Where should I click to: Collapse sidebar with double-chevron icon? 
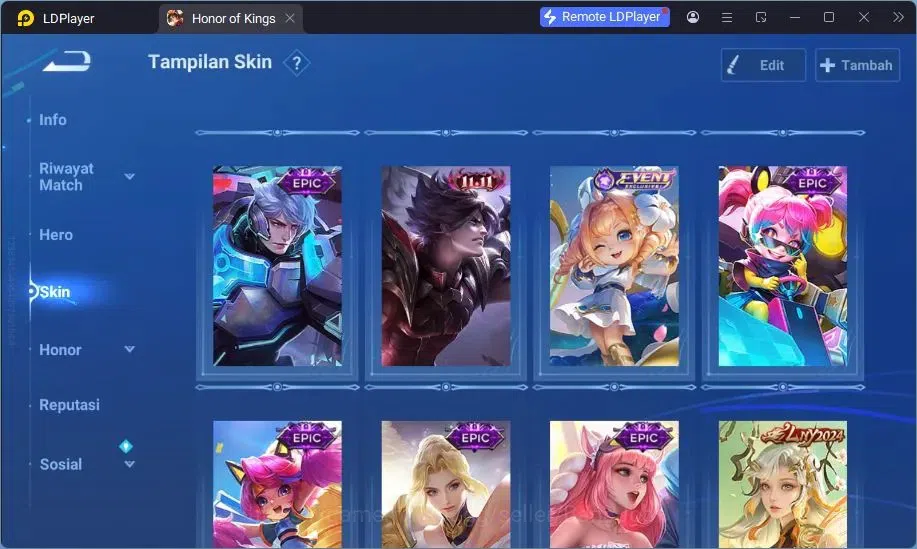[x=898, y=17]
